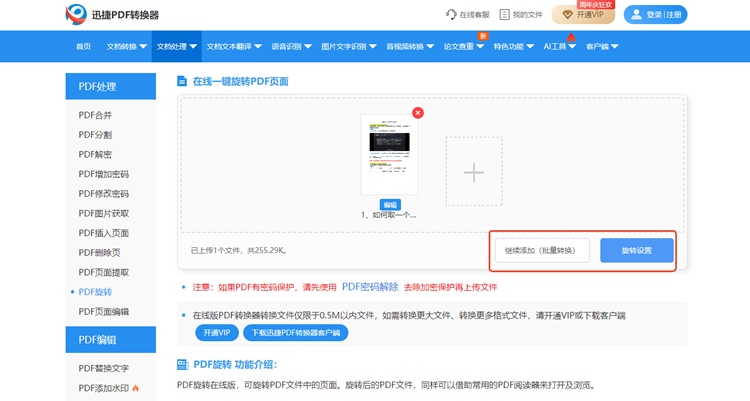
Task: Go to the 首页 navigation item
Action: pyautogui.click(x=83, y=46)
